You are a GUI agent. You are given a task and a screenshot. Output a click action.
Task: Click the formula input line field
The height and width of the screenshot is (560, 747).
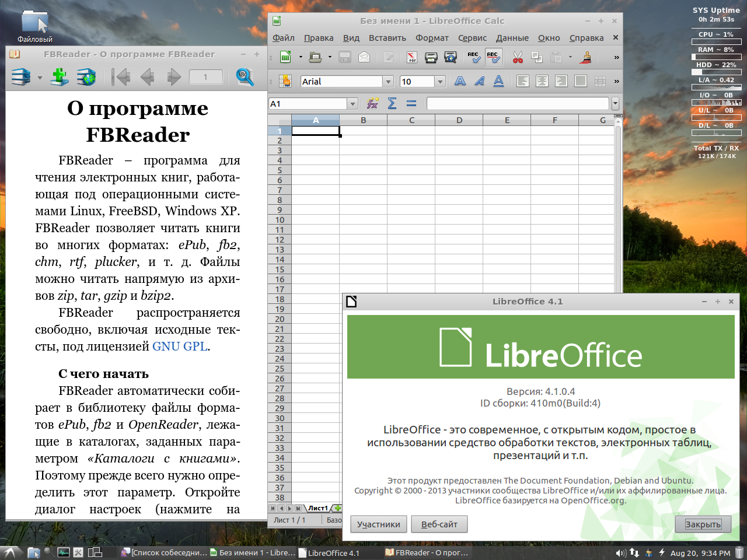pos(518,104)
